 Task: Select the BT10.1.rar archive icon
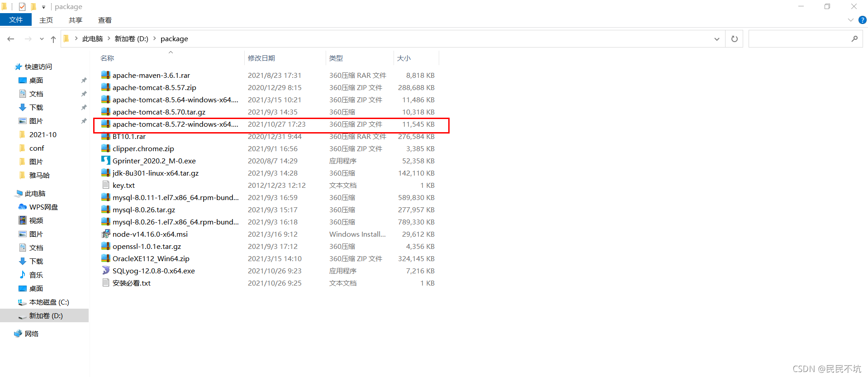point(105,136)
